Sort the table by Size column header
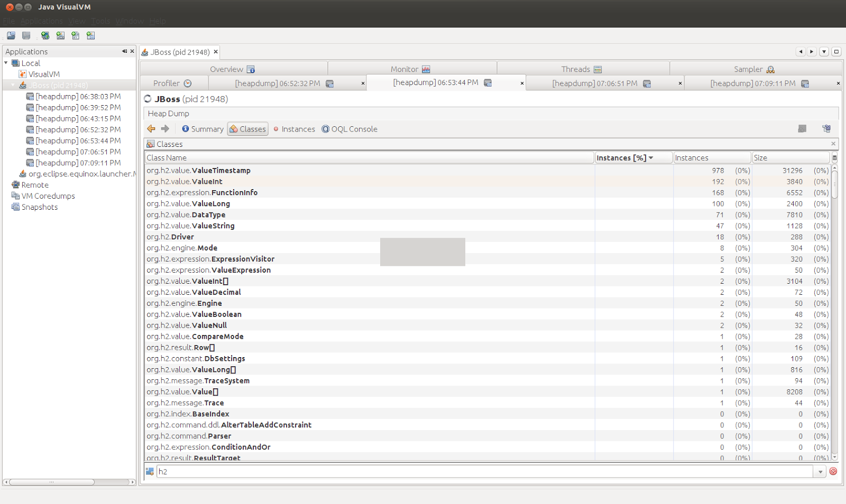This screenshot has width=846, height=504. 790,157
